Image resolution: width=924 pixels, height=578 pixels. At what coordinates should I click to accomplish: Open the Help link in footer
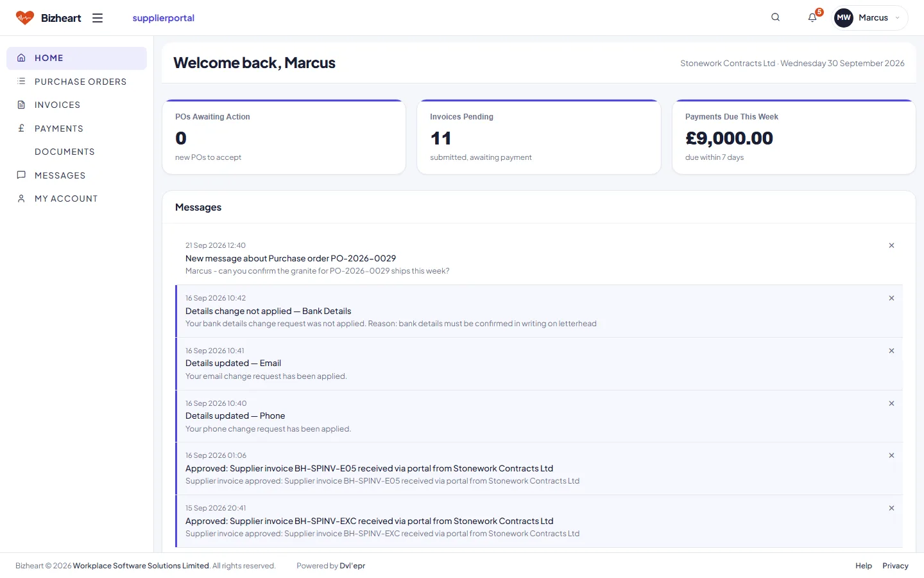(864, 566)
